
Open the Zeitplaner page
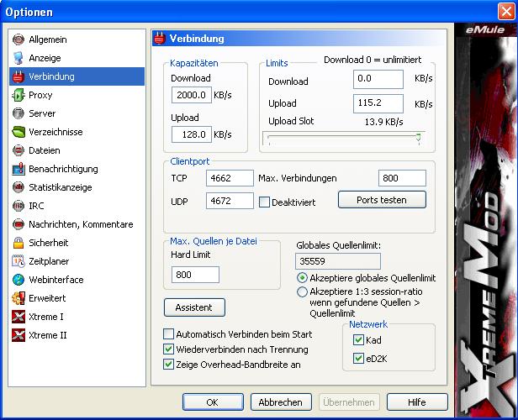click(x=77, y=261)
